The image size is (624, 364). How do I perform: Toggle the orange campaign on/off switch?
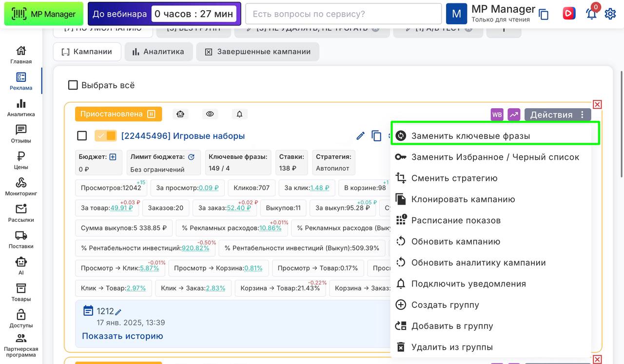pyautogui.click(x=106, y=136)
